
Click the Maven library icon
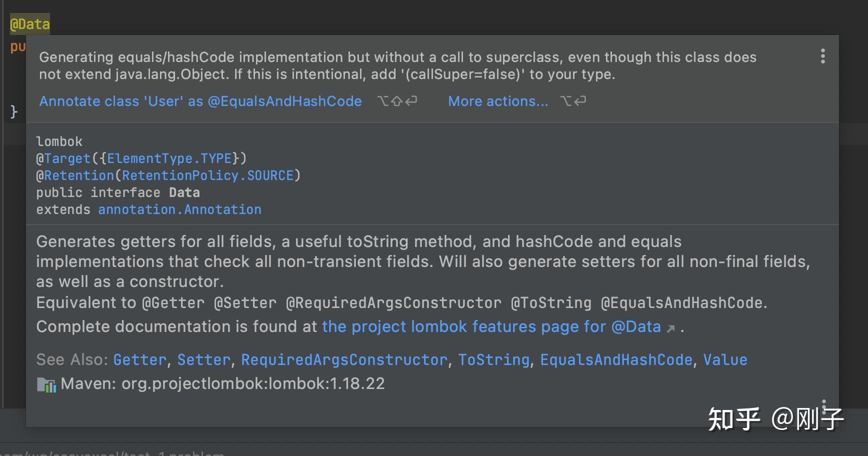pos(45,384)
